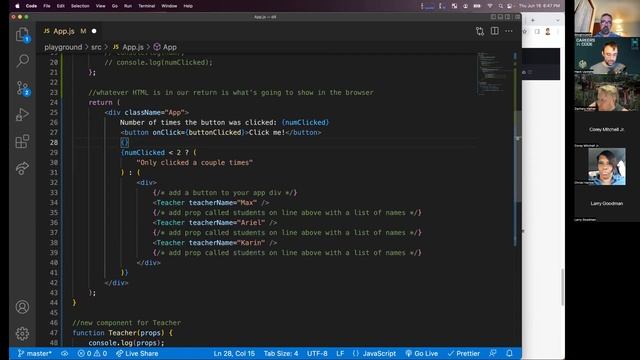Open the Explorer view in activity bar

[x=22, y=35]
